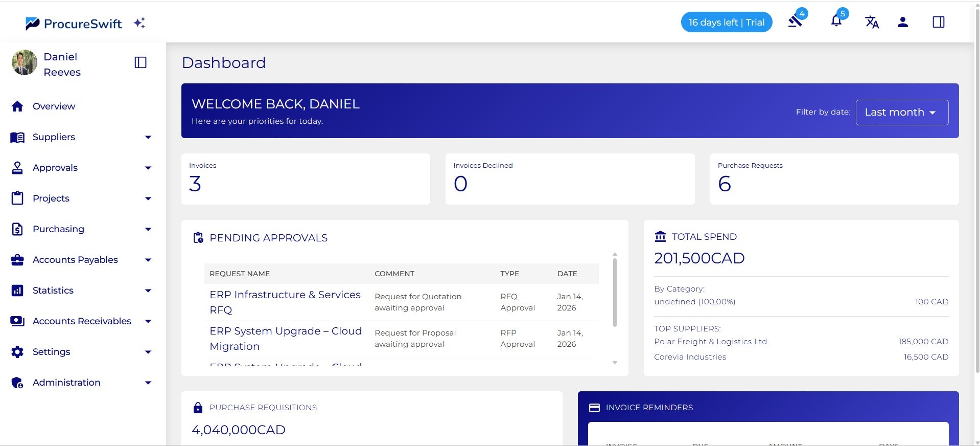Expand the Suppliers menu arrow

[x=148, y=137]
